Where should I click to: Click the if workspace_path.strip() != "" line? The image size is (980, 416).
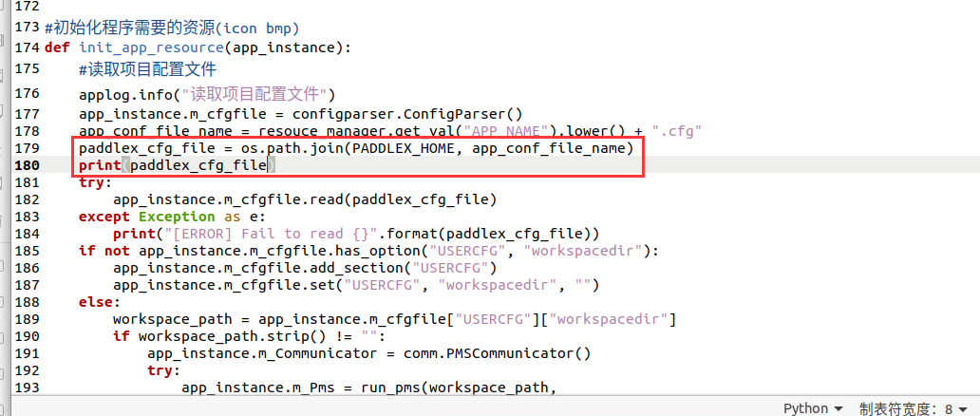250,336
